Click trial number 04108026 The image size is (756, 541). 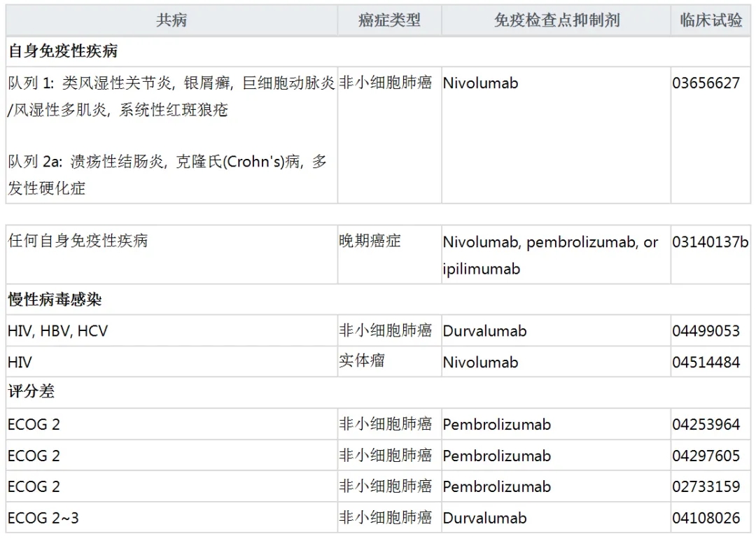(x=706, y=519)
